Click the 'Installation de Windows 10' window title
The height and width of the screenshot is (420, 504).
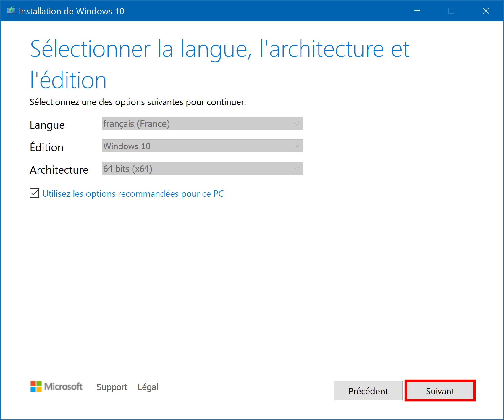point(71,11)
